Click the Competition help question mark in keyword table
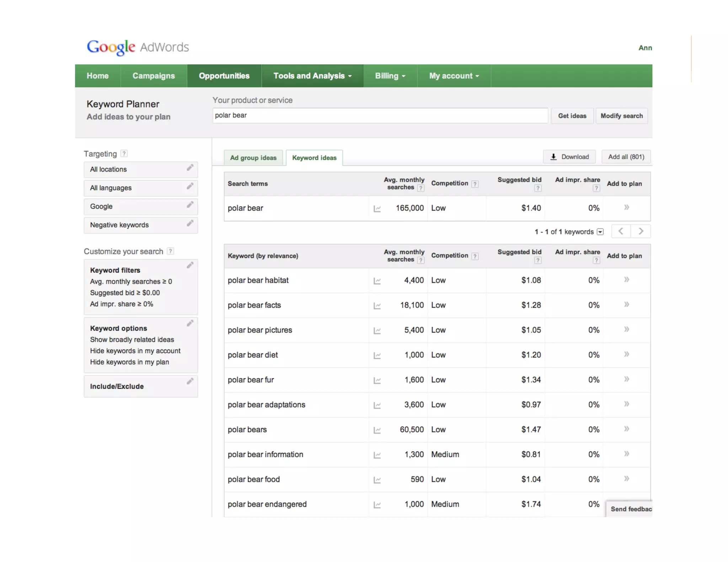Image resolution: width=728 pixels, height=562 pixels. click(x=475, y=256)
